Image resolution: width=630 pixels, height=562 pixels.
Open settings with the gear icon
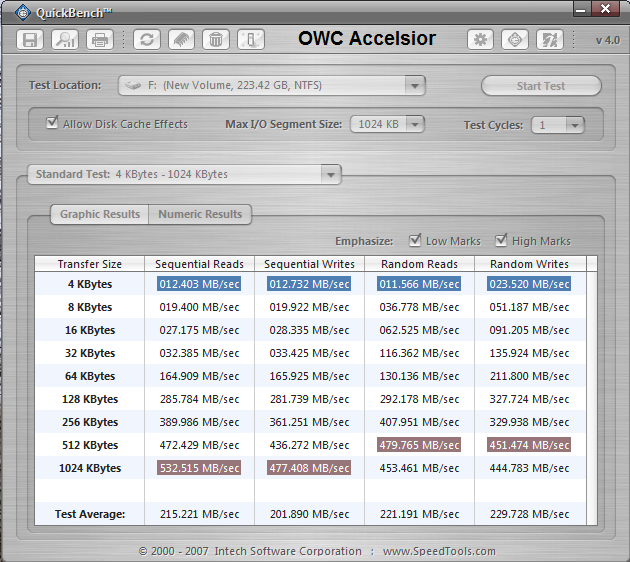(481, 40)
